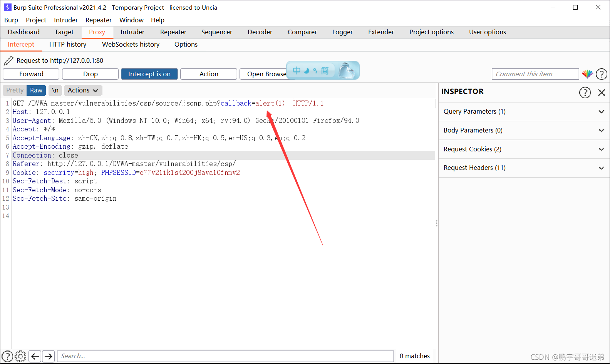Switch to Logger tab
Viewport: 610px width, 364px height.
coord(342,32)
